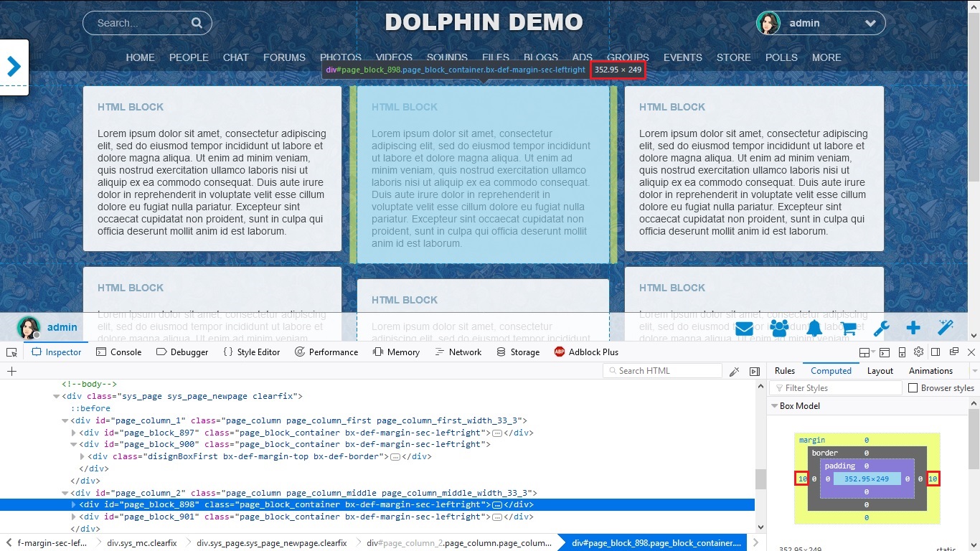Collapse the Box Model section

pos(775,406)
